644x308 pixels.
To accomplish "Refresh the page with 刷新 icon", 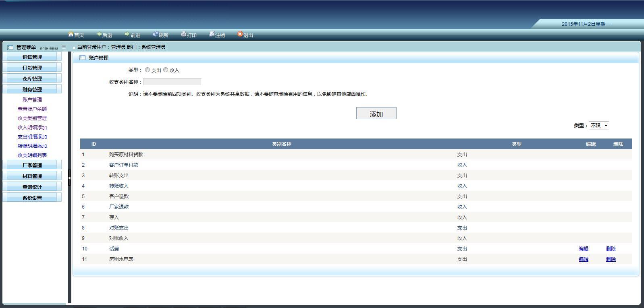I will coord(155,35).
